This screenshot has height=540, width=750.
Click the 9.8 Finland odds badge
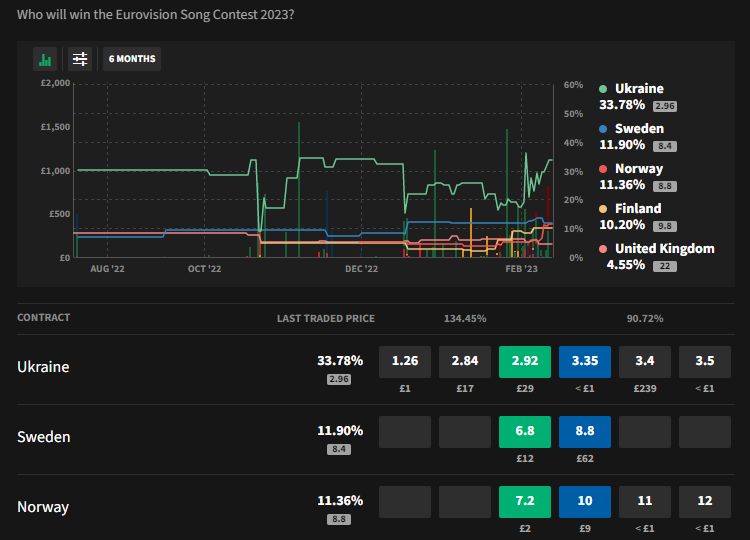(665, 226)
